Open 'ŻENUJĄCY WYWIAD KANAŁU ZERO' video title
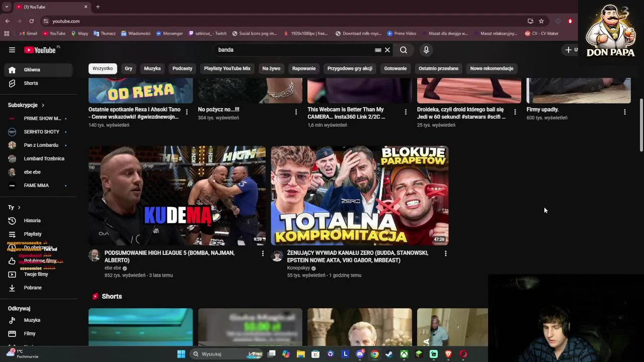The height and width of the screenshot is (362, 644). click(358, 256)
